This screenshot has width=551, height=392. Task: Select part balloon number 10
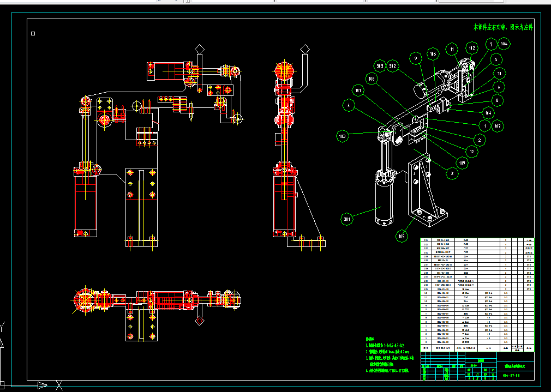(x=499, y=74)
